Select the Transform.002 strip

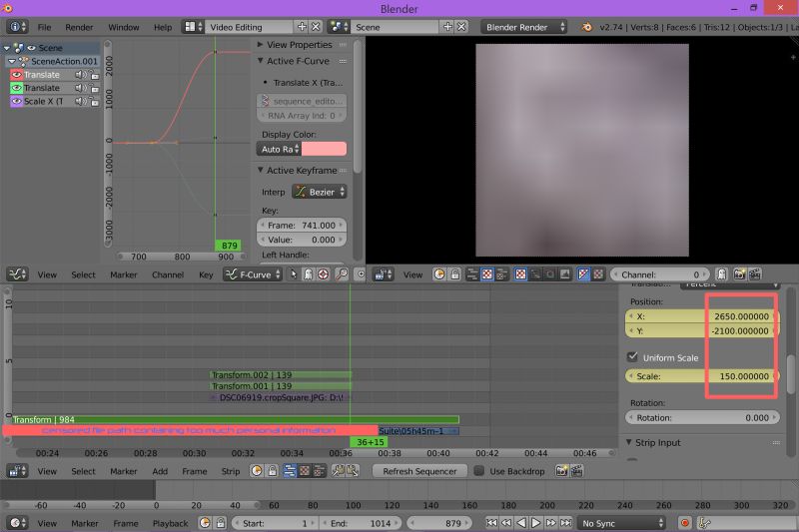[x=281, y=375]
